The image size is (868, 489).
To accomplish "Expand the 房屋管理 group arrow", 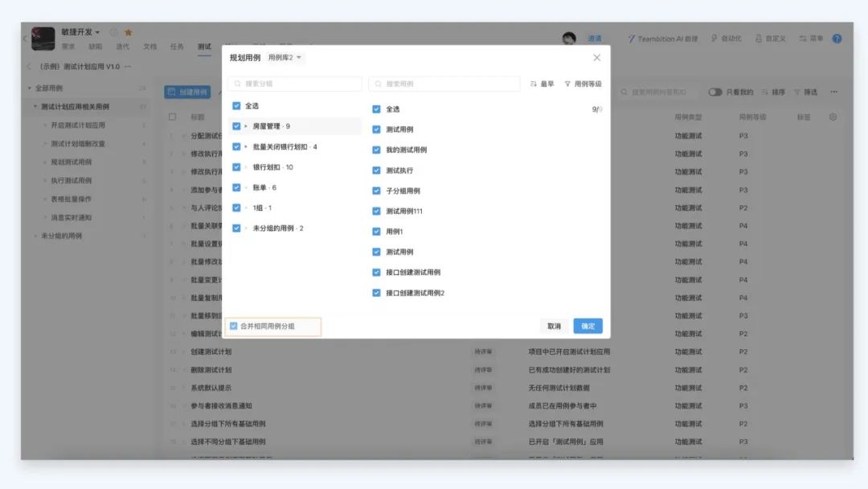I will coord(246,126).
